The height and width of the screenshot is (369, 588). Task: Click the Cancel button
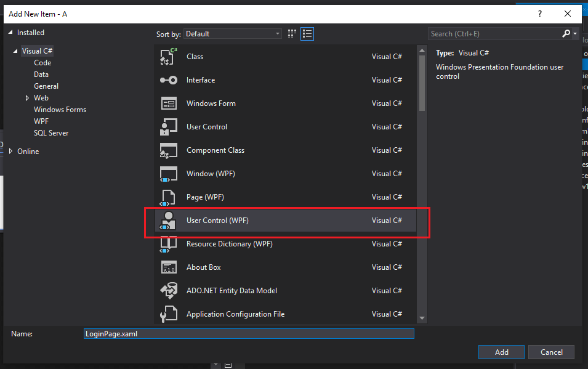click(x=551, y=352)
